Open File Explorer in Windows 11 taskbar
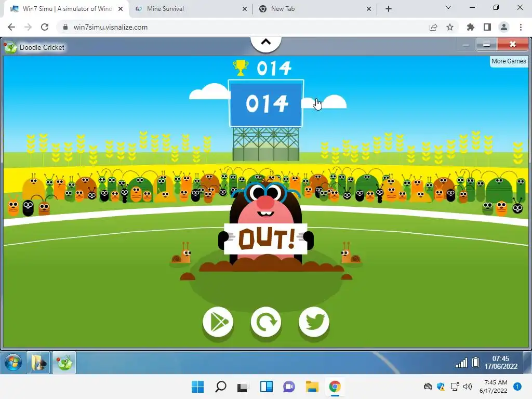532x399 pixels. [312, 387]
